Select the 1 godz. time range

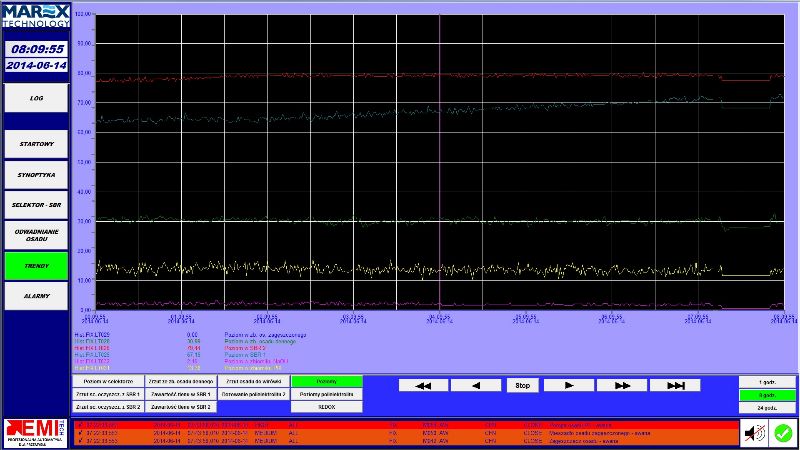[768, 381]
